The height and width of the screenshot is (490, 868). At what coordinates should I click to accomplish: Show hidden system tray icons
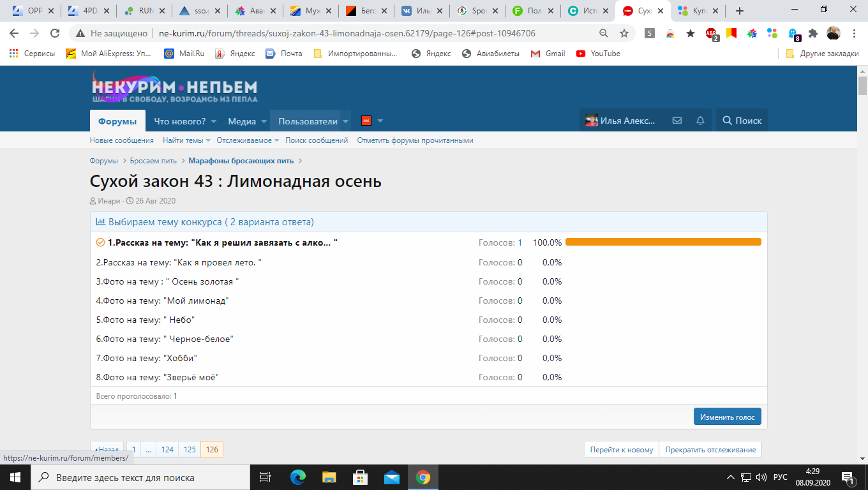731,477
